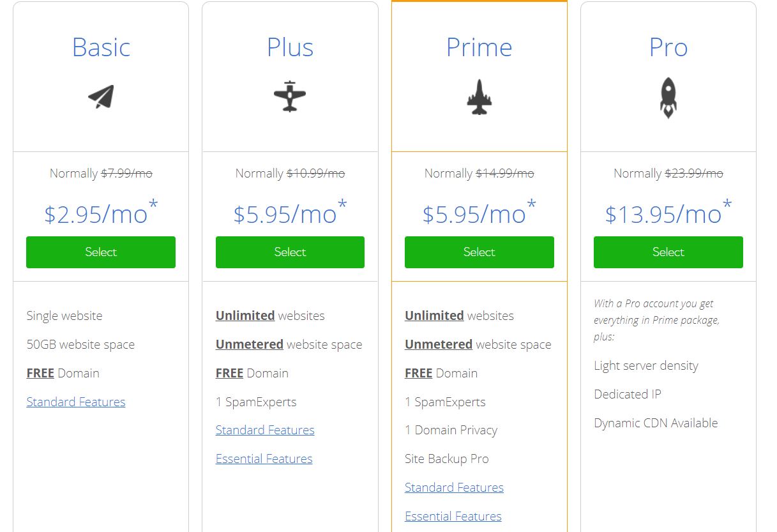Viewport: 777px width, 532px height.
Task: Click the propeller plane icon under Plus
Action: coord(290,96)
